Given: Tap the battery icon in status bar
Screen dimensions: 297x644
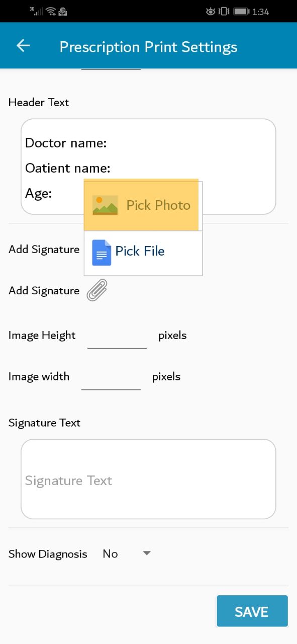Looking at the screenshot, I should tap(242, 11).
